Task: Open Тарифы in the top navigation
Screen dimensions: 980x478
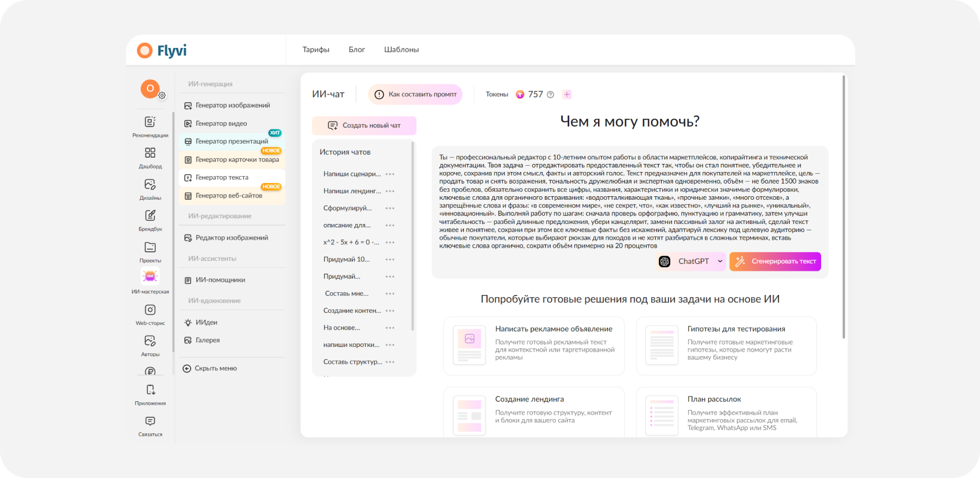Action: (x=316, y=50)
